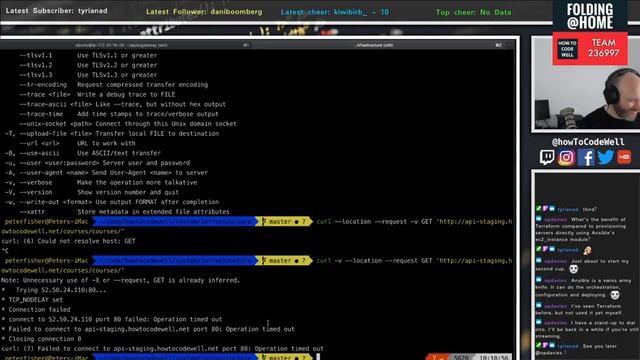Click 'Connection failed' line
640x360 pixels.
coord(36,310)
